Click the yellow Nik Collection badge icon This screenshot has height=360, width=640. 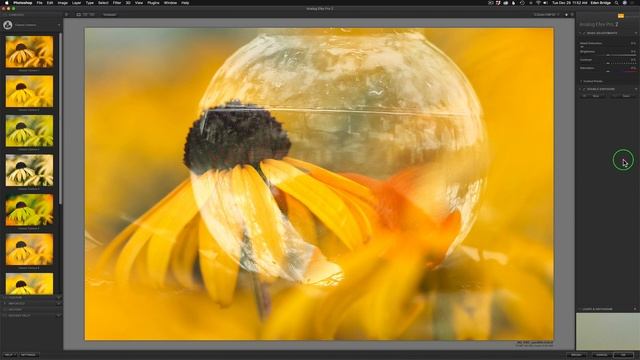(x=621, y=16)
